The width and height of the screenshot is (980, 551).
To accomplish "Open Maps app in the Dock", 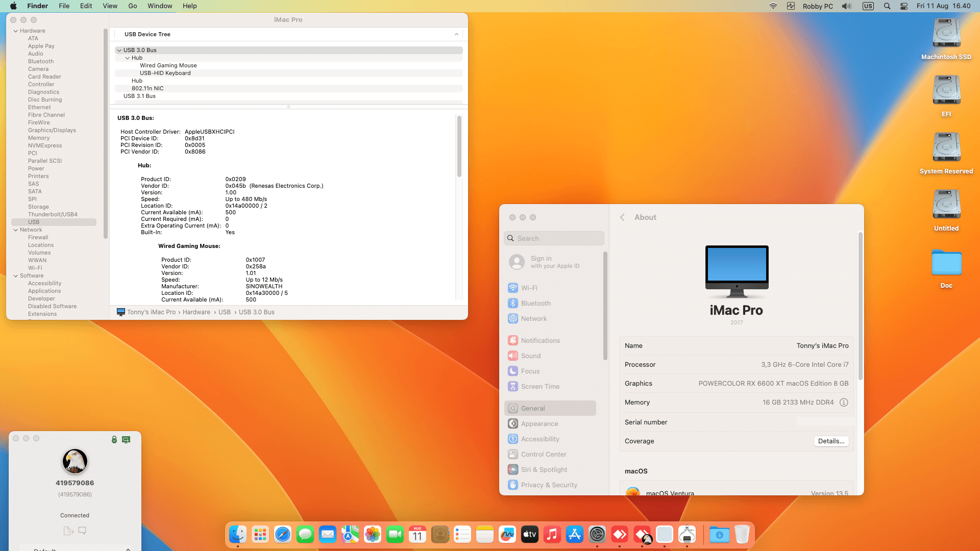I will tap(350, 534).
